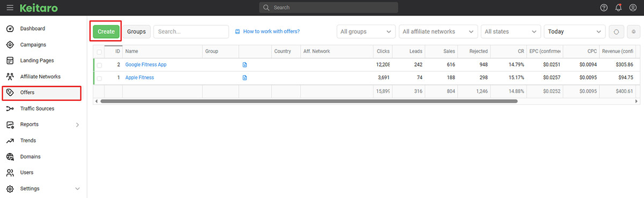Click the search magnifier icon
Screen dimensions: 644x198
(x=267, y=8)
